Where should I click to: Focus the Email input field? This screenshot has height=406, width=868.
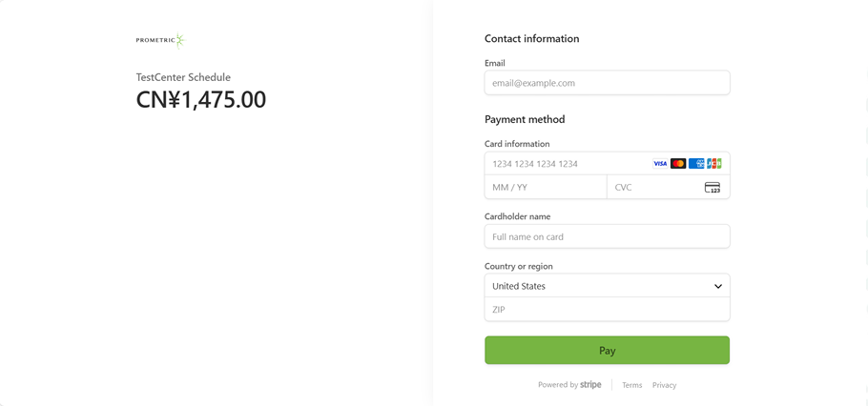click(x=607, y=83)
